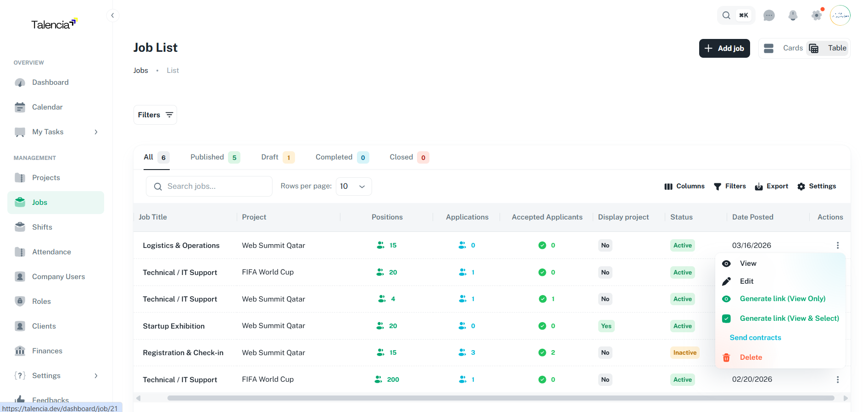868x412 pixels.
Task: Click the Send contracts link
Action: pos(755,338)
